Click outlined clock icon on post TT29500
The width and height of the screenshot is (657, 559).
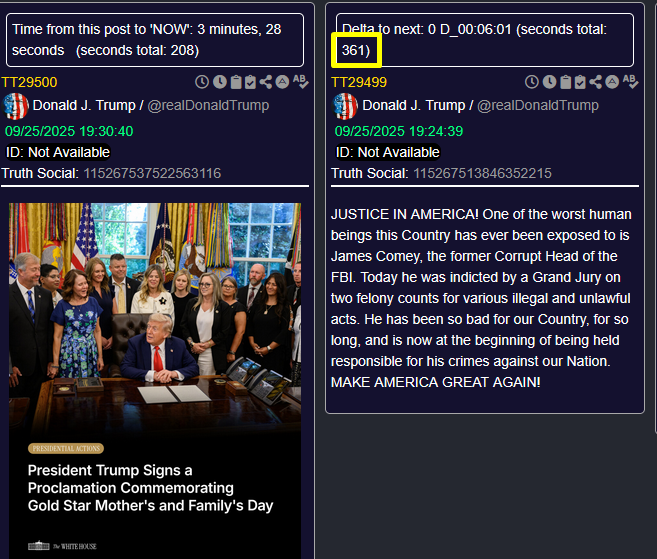(202, 82)
